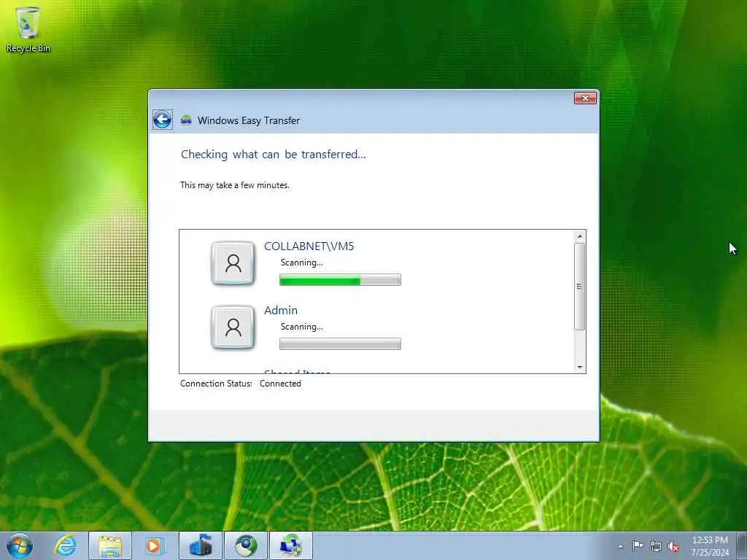This screenshot has height=560, width=747.
Task: Open the Windows Start menu orb
Action: (x=20, y=545)
